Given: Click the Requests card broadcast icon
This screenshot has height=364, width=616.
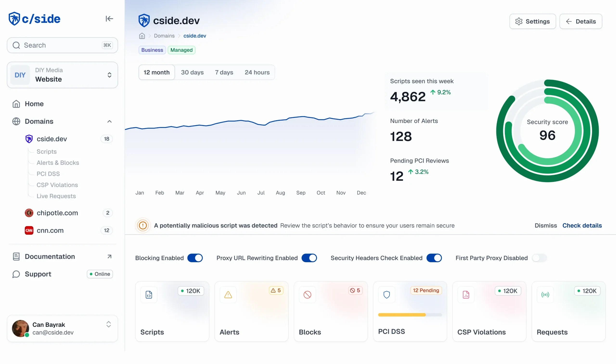Looking at the screenshot, I should pos(545,294).
